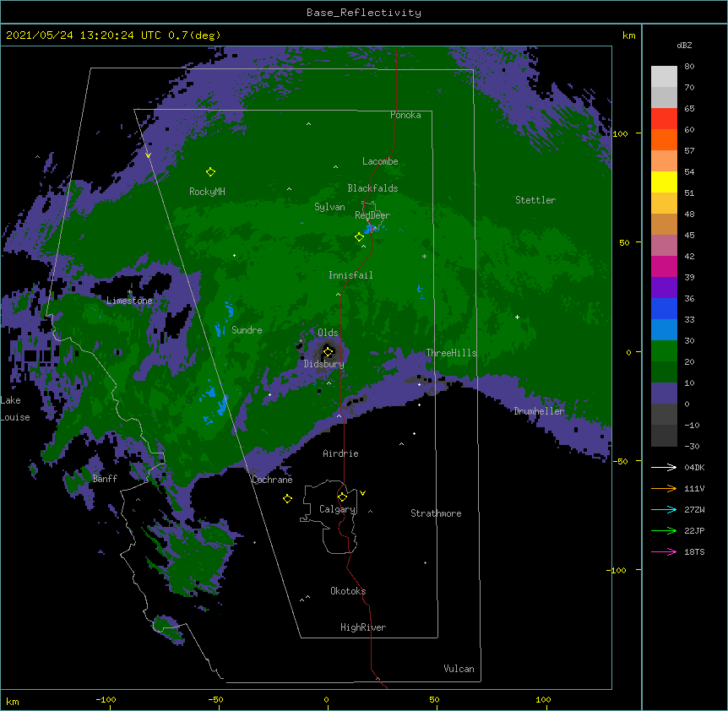Choose the Sylvan label
The image size is (728, 711).
(x=329, y=207)
